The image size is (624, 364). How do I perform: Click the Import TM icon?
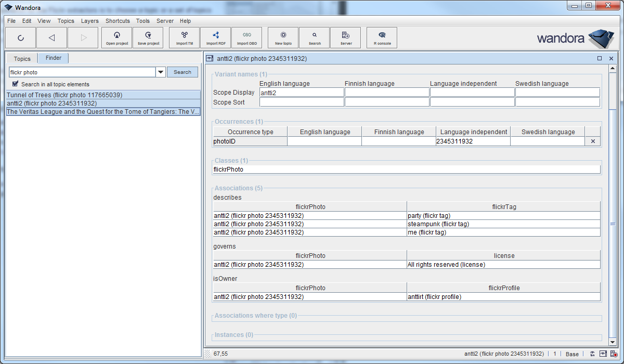(x=185, y=38)
